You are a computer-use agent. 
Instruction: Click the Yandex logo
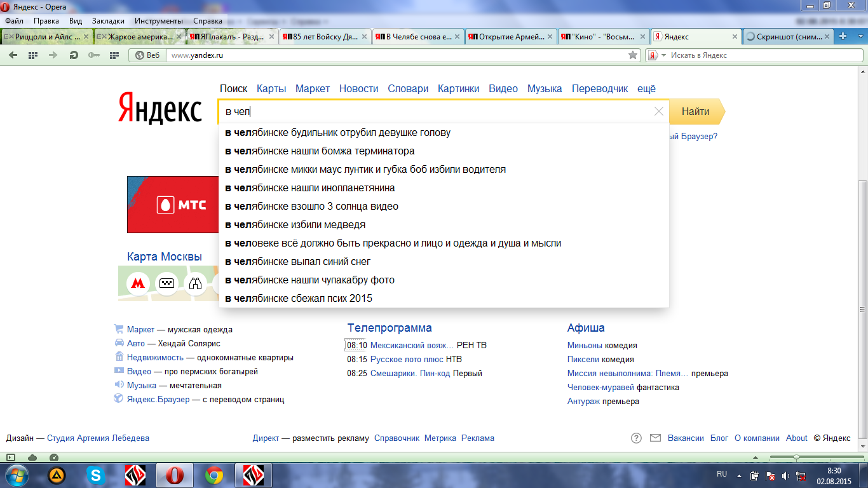coord(160,109)
